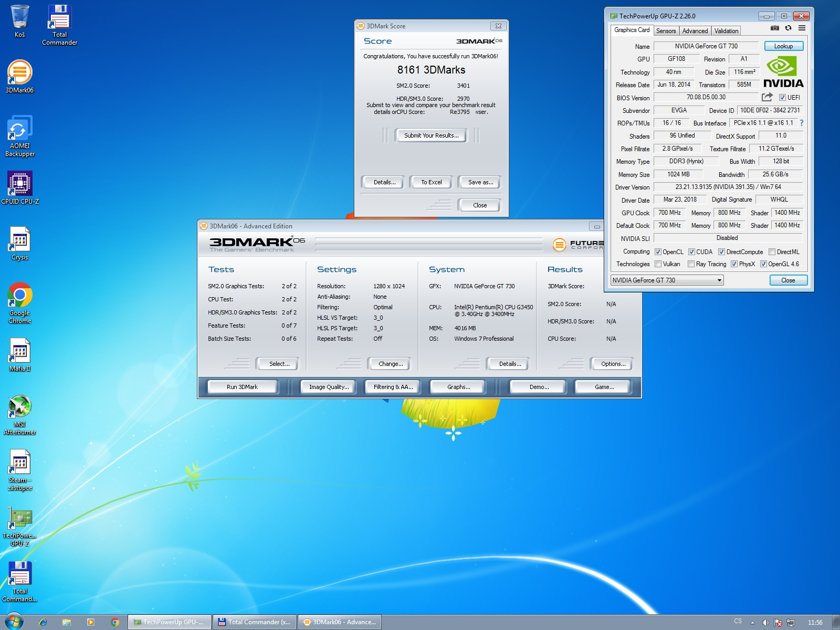Click the BIOS export share icon
The width and height of the screenshot is (840, 630).
(767, 97)
